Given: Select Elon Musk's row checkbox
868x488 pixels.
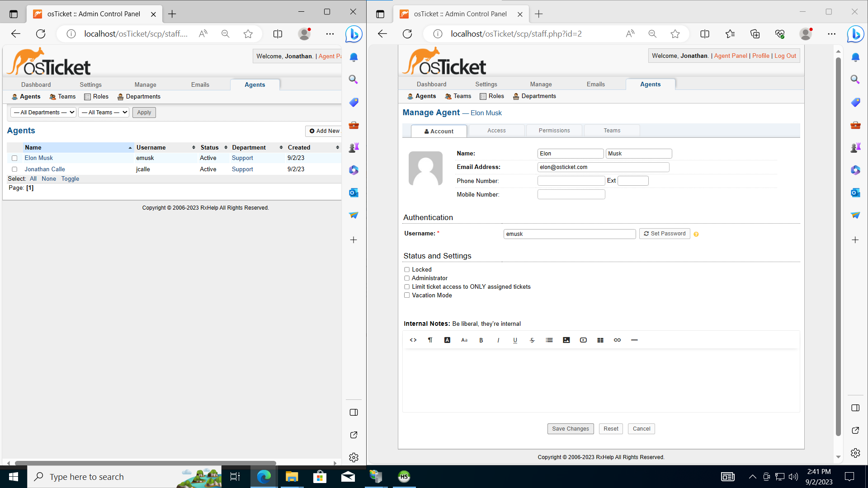Looking at the screenshot, I should click(x=14, y=158).
